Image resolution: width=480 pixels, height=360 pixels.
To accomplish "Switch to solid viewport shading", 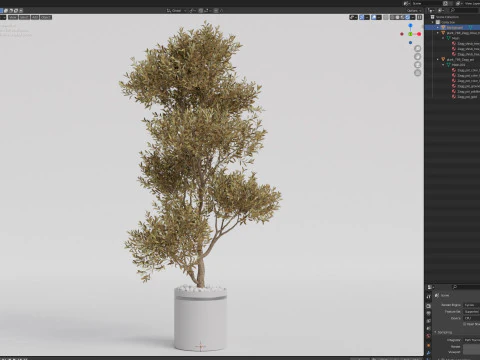I will click(x=397, y=17).
